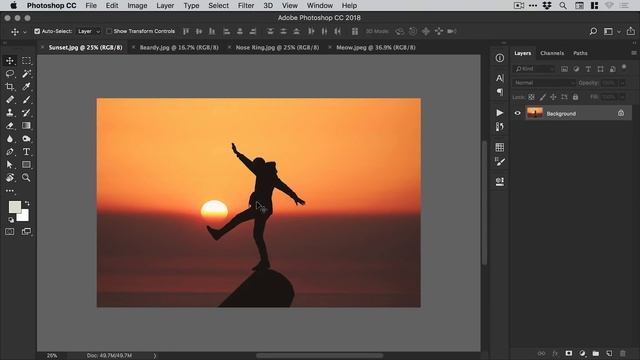Switch to the Channels tab
640x360 pixels.
pyautogui.click(x=552, y=53)
